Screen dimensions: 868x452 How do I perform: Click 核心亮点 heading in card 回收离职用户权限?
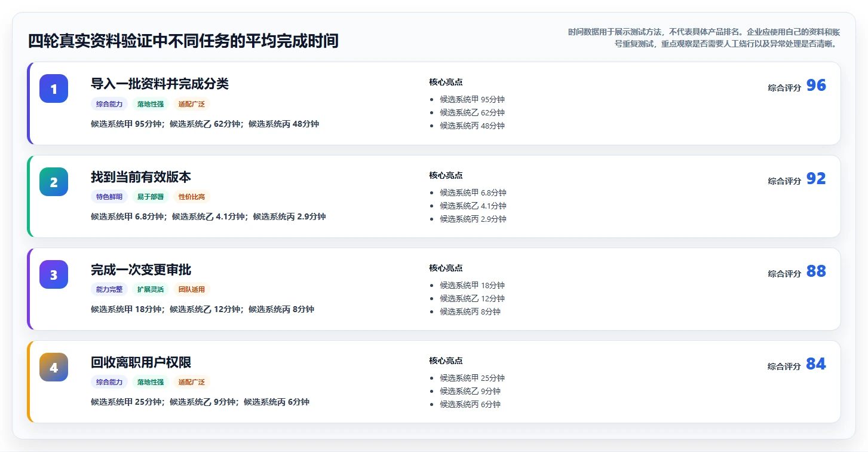(446, 361)
